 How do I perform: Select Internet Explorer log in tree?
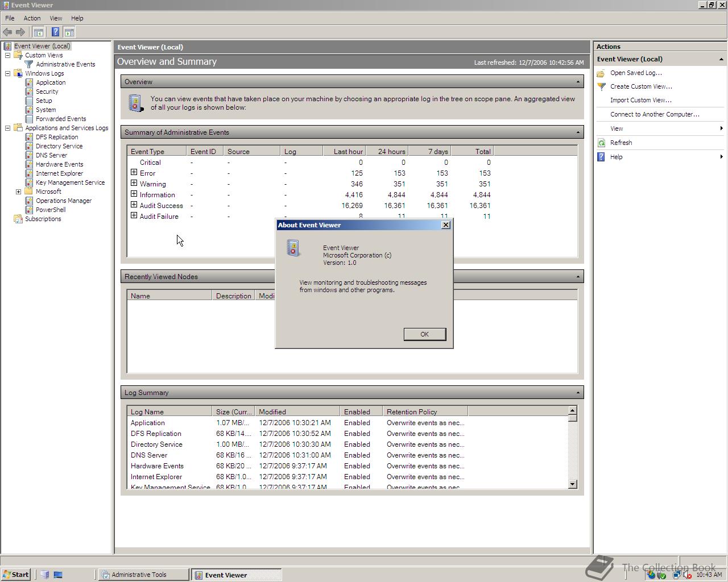(x=59, y=173)
